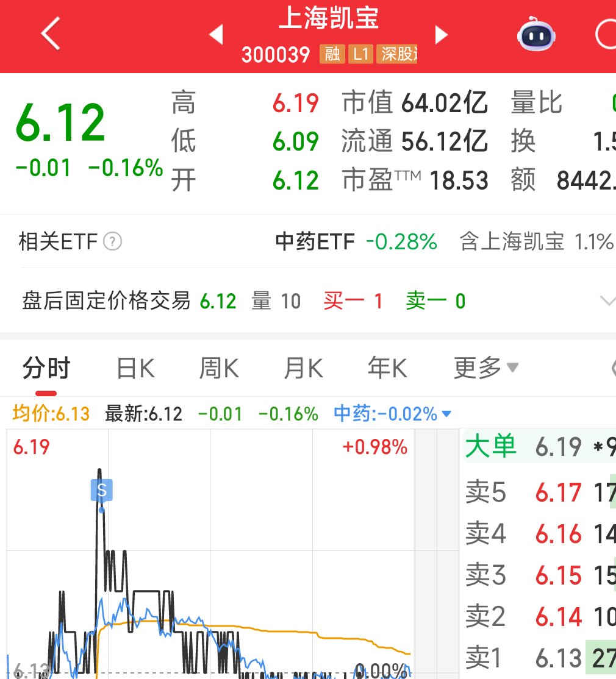Select the 分时 tab
The width and height of the screenshot is (616, 679).
pyautogui.click(x=46, y=368)
